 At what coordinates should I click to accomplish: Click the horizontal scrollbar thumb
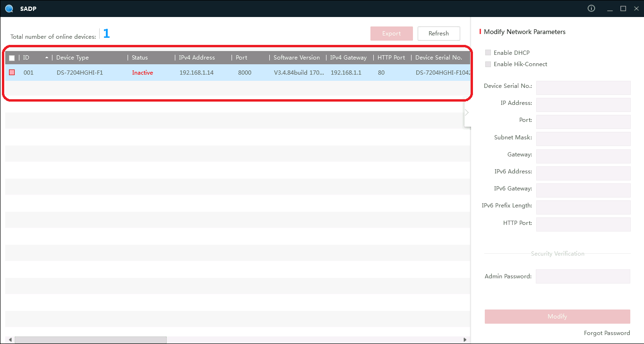(90, 340)
